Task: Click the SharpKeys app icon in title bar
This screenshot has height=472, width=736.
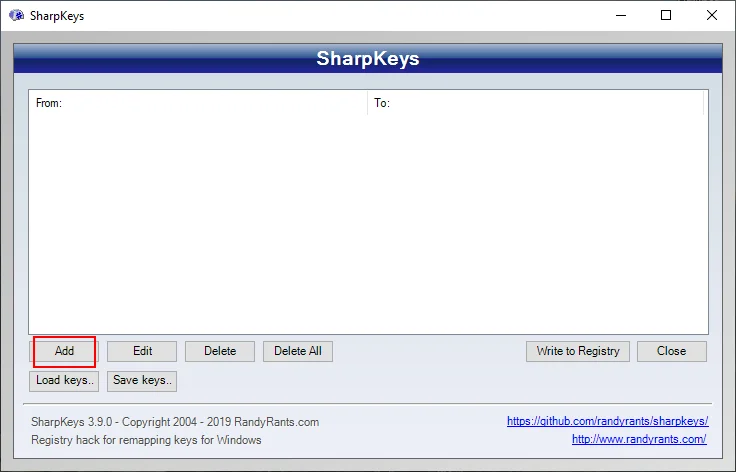Action: 16,15
